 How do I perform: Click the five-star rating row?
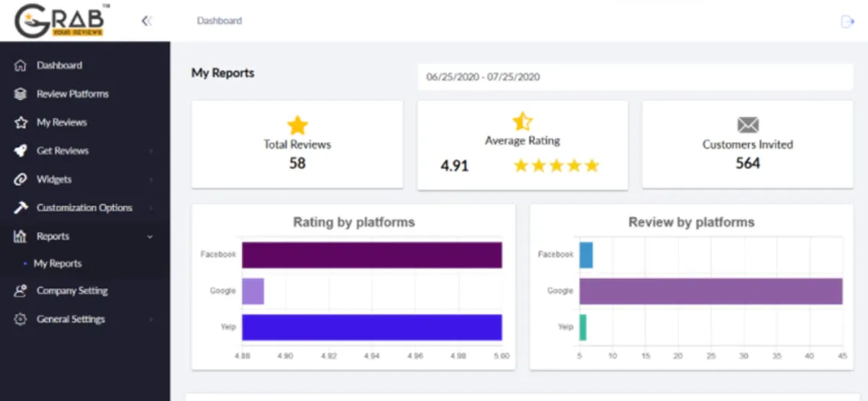(x=556, y=166)
